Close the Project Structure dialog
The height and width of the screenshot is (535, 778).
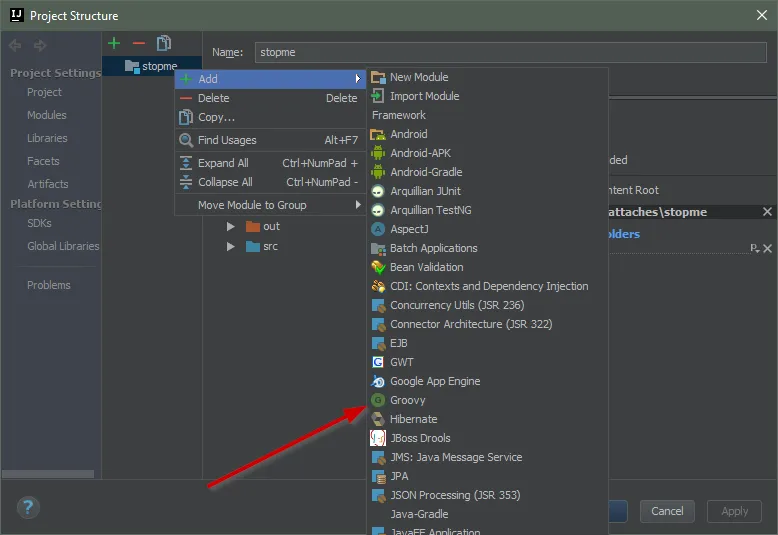(x=762, y=15)
